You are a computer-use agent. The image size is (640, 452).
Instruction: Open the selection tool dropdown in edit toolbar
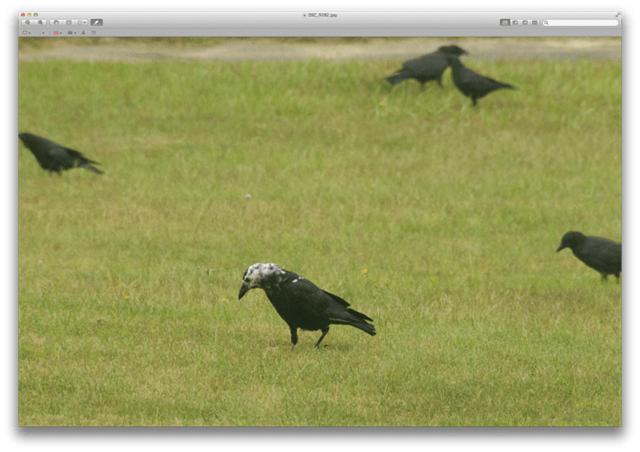(x=27, y=33)
